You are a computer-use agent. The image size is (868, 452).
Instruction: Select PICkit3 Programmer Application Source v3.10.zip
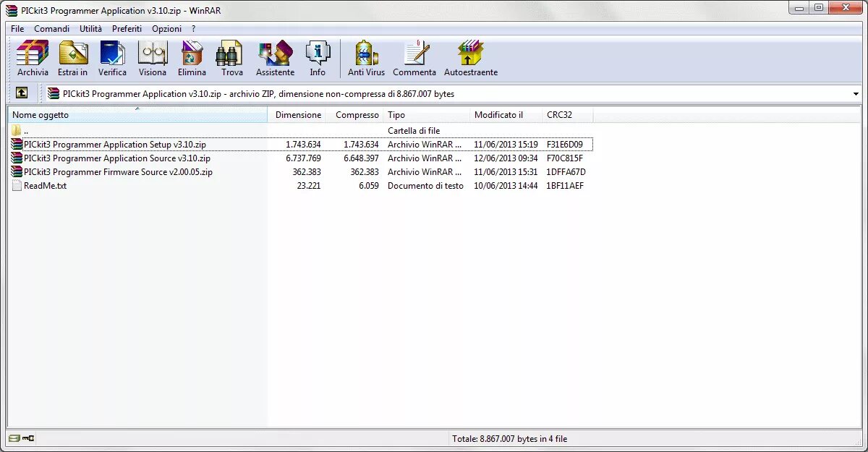117,158
